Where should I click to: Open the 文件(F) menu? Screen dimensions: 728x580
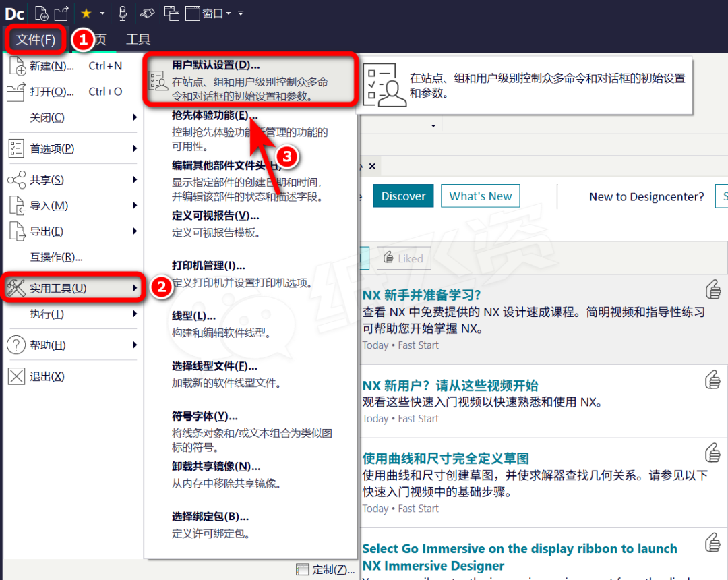pos(36,40)
